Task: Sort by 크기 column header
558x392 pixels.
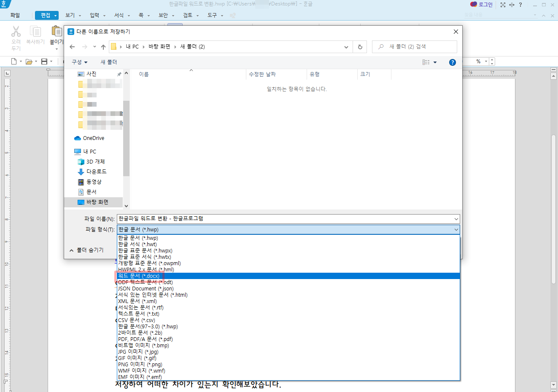Action: (x=365, y=74)
